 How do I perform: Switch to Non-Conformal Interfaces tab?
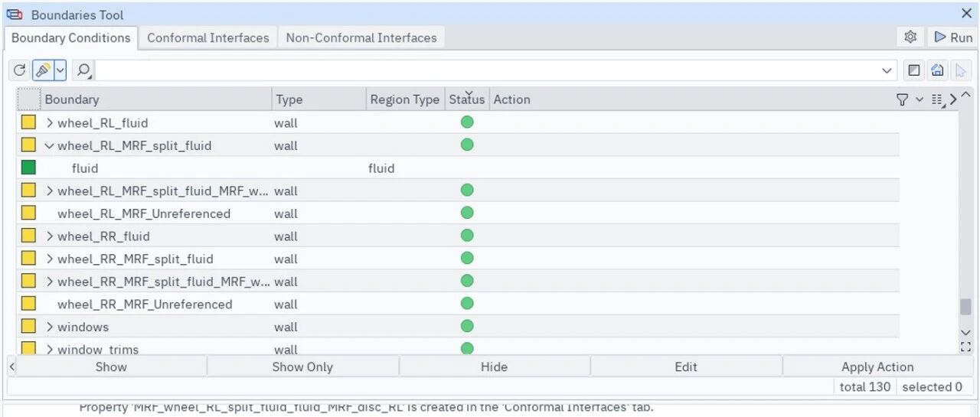click(x=361, y=37)
